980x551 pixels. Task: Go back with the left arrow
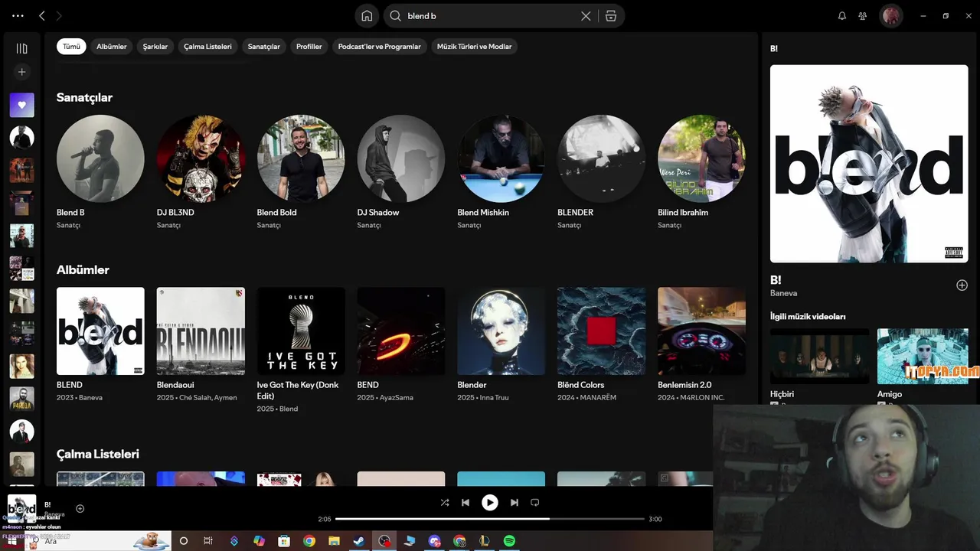(42, 16)
